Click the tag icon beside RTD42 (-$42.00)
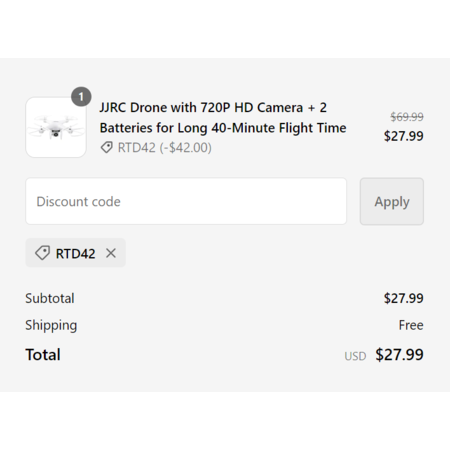The width and height of the screenshot is (450, 450). (x=107, y=147)
